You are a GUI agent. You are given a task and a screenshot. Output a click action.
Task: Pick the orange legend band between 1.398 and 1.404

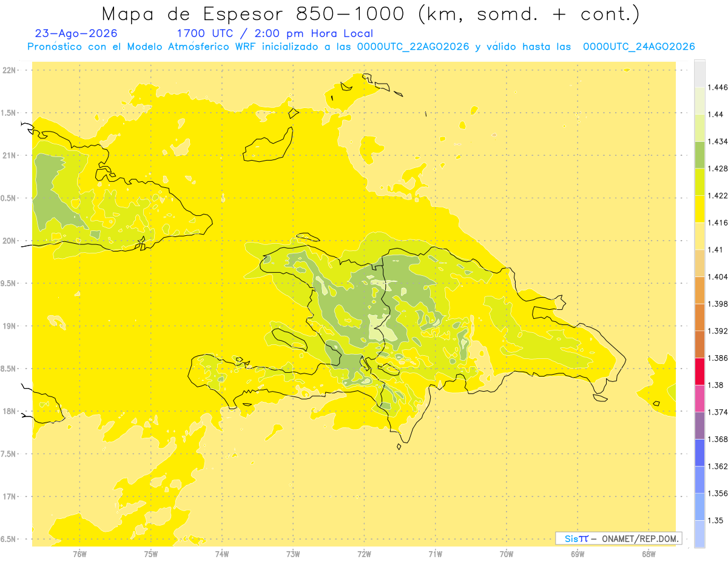[699, 290]
